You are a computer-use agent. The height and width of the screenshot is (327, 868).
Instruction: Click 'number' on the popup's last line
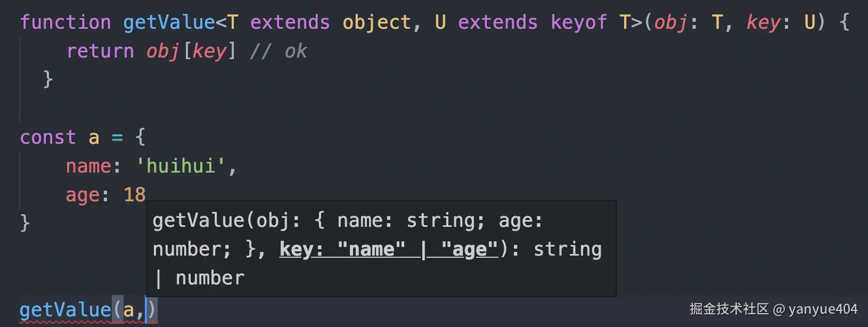tap(210, 278)
